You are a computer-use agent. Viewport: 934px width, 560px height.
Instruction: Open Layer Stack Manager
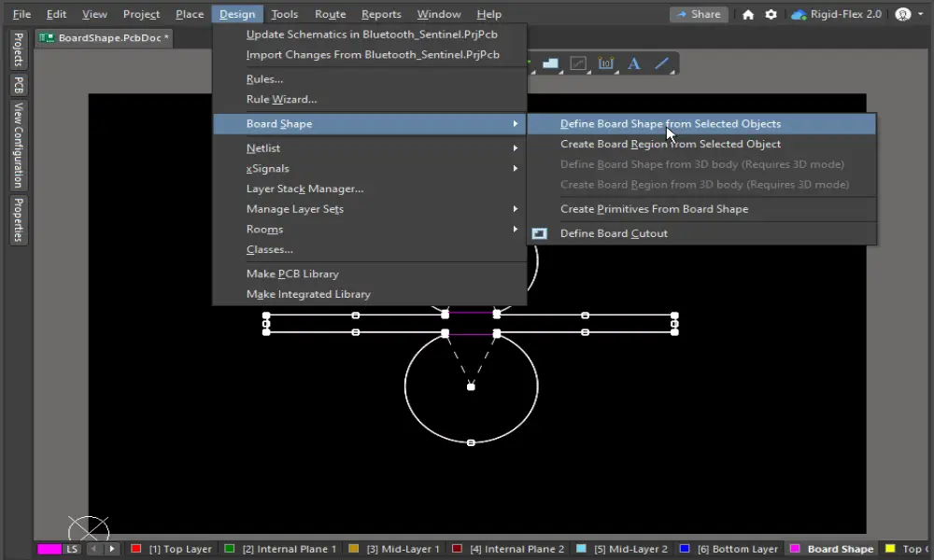(x=304, y=189)
